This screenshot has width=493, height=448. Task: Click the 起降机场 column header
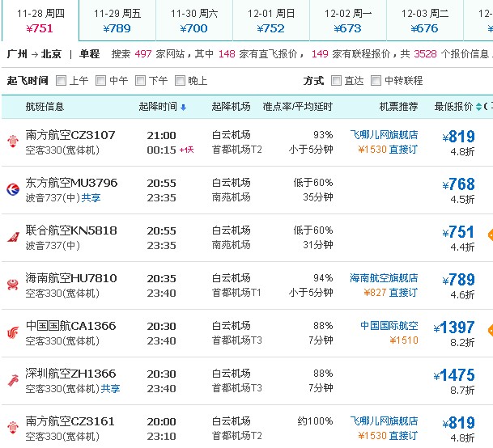click(x=231, y=107)
